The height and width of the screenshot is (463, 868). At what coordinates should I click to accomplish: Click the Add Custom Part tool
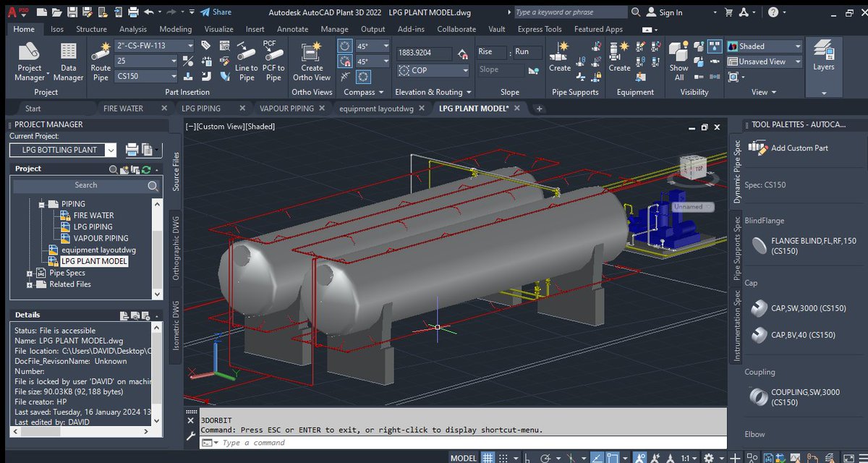click(x=788, y=148)
